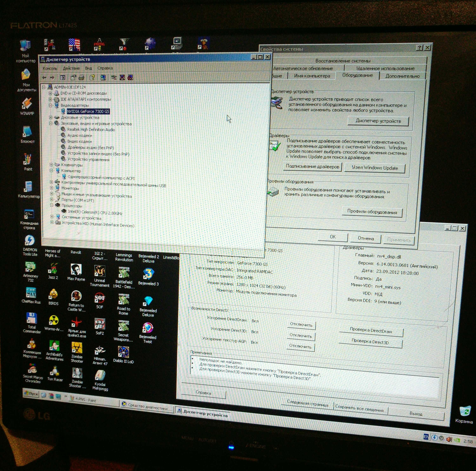Toggle the console tree pane toolbar icon
Image resolution: width=476 pixels, height=471 pixels.
coord(63,78)
